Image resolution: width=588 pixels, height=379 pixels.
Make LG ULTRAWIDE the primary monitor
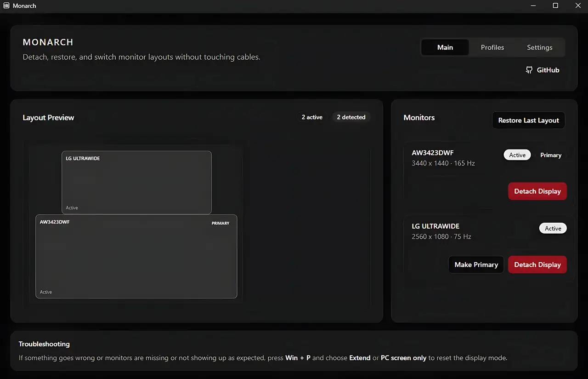(476, 265)
